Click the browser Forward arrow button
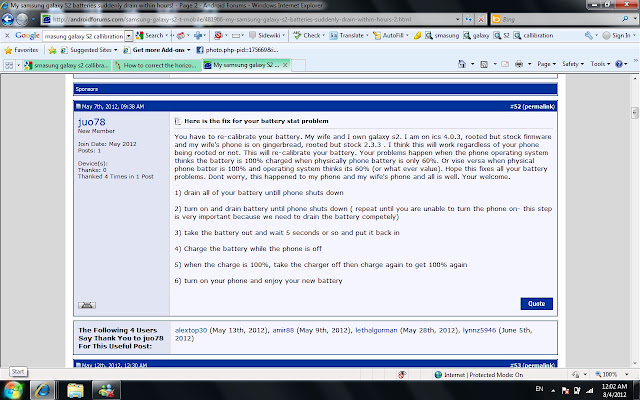 tap(22, 19)
